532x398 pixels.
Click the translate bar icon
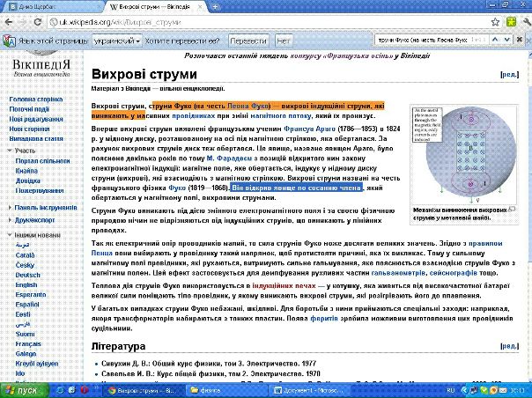[8, 41]
